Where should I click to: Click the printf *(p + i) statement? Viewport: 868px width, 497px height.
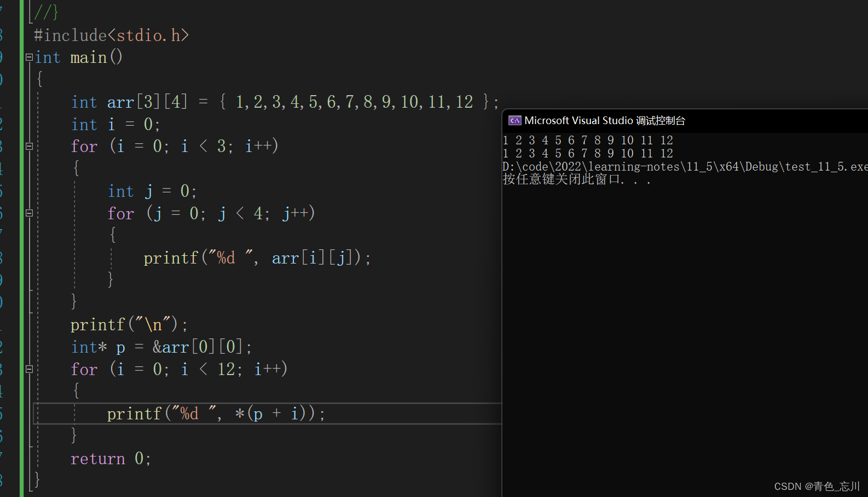216,413
